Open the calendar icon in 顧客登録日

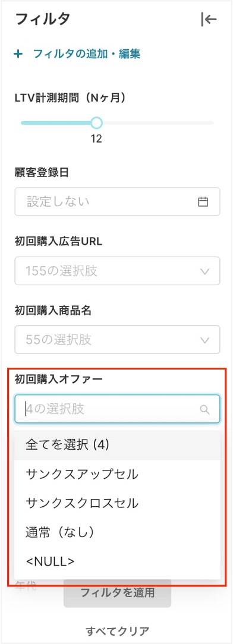(x=203, y=201)
